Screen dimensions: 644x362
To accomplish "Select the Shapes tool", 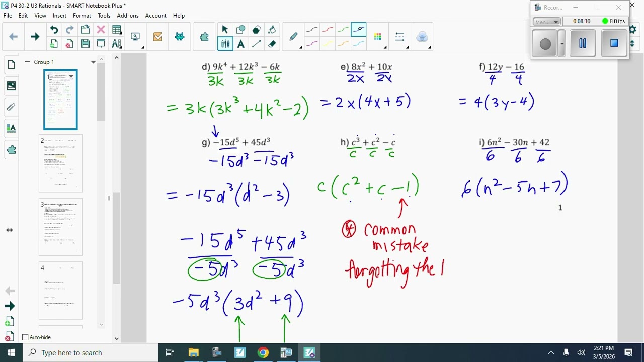I will [240, 30].
